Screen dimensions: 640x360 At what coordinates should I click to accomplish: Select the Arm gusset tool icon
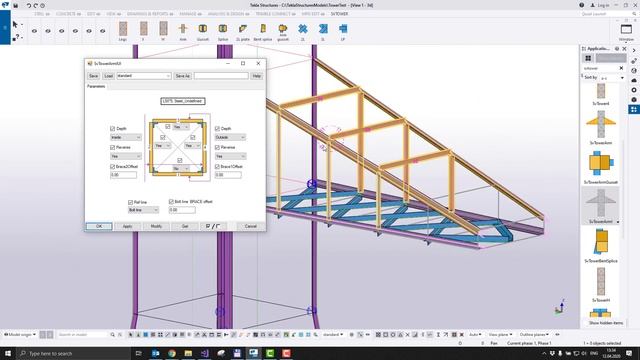[x=282, y=29]
